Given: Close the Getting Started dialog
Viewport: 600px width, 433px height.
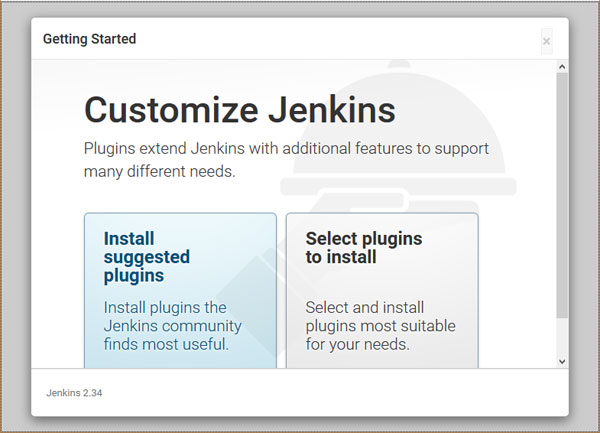Looking at the screenshot, I should click(x=546, y=41).
